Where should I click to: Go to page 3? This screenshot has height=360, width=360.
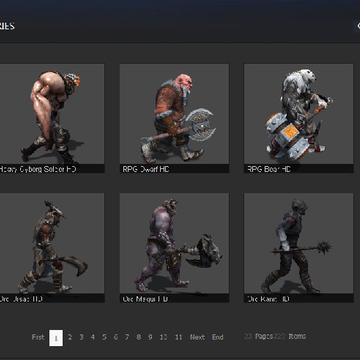click(81, 337)
